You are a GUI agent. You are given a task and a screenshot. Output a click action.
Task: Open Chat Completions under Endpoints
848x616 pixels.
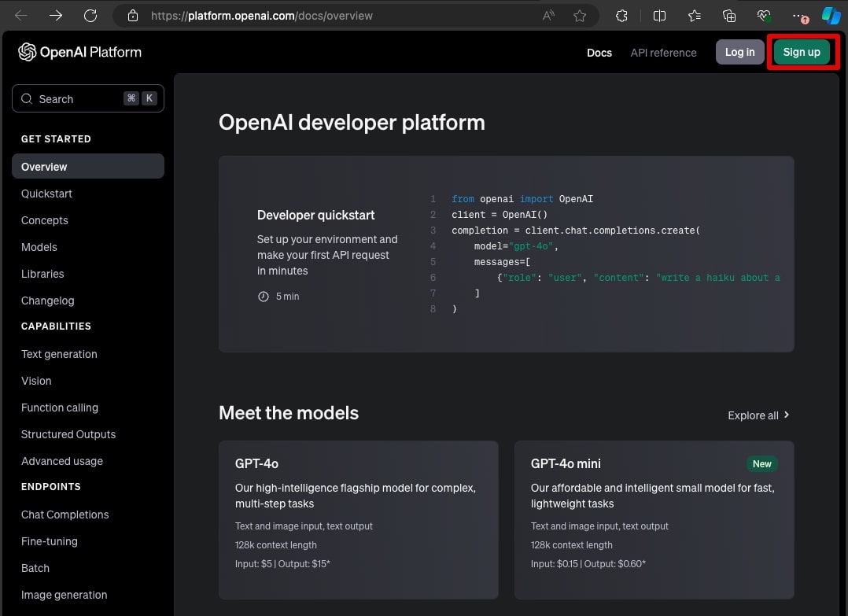click(65, 515)
